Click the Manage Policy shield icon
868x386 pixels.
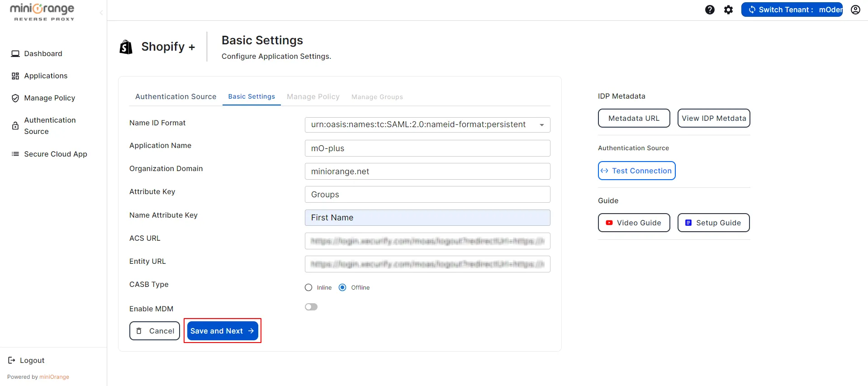tap(15, 98)
